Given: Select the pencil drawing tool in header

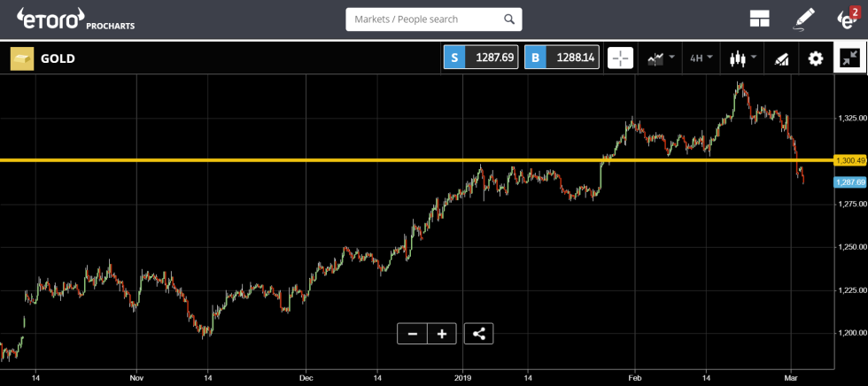Looking at the screenshot, I should pos(803,19).
